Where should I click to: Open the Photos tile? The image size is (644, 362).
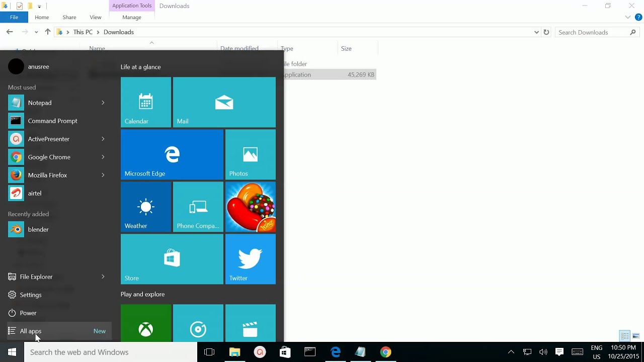click(x=251, y=154)
